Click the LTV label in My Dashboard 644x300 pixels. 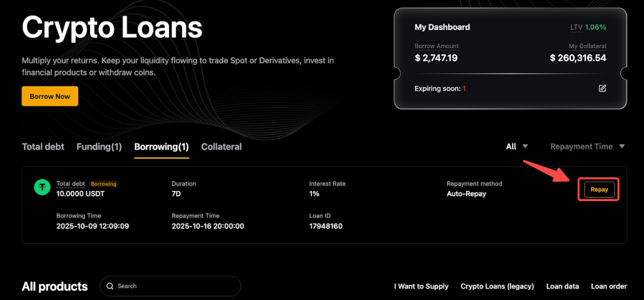[x=576, y=27]
